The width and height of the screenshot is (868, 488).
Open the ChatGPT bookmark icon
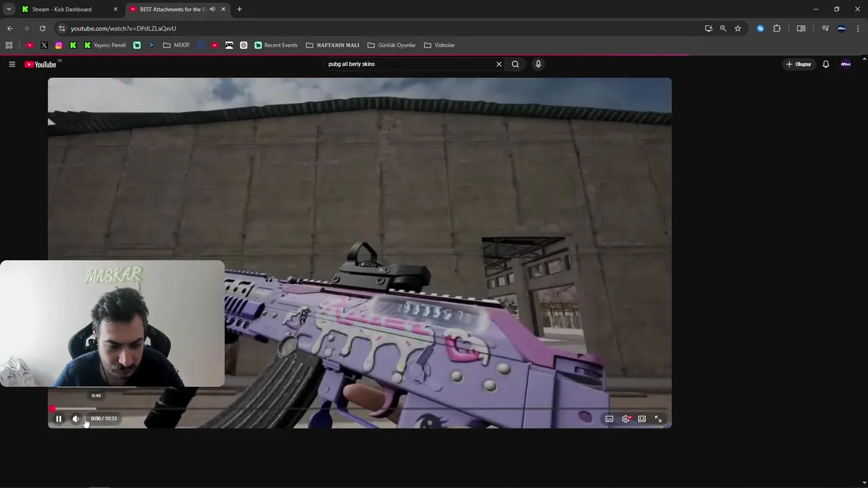(243, 45)
